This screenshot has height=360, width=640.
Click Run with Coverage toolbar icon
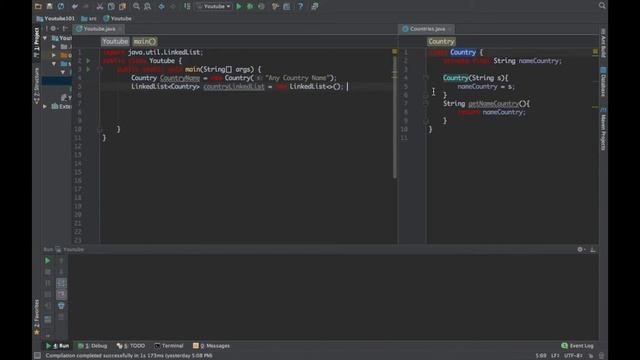(x=261, y=7)
